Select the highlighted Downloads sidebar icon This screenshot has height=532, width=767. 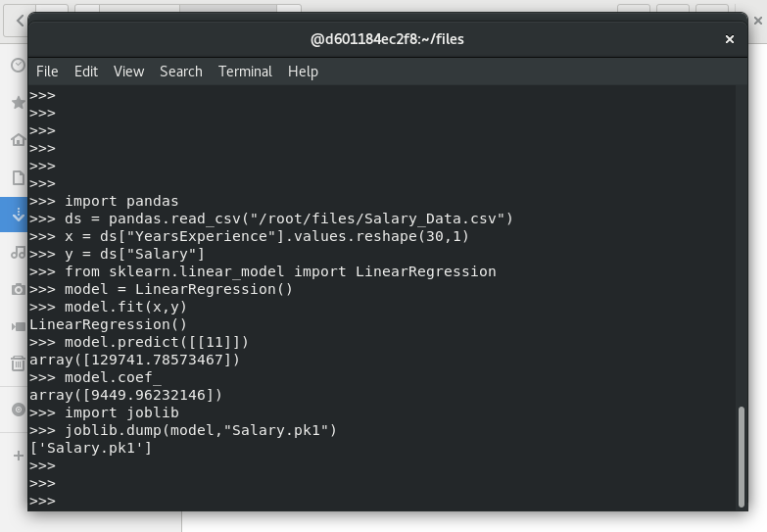(19, 215)
